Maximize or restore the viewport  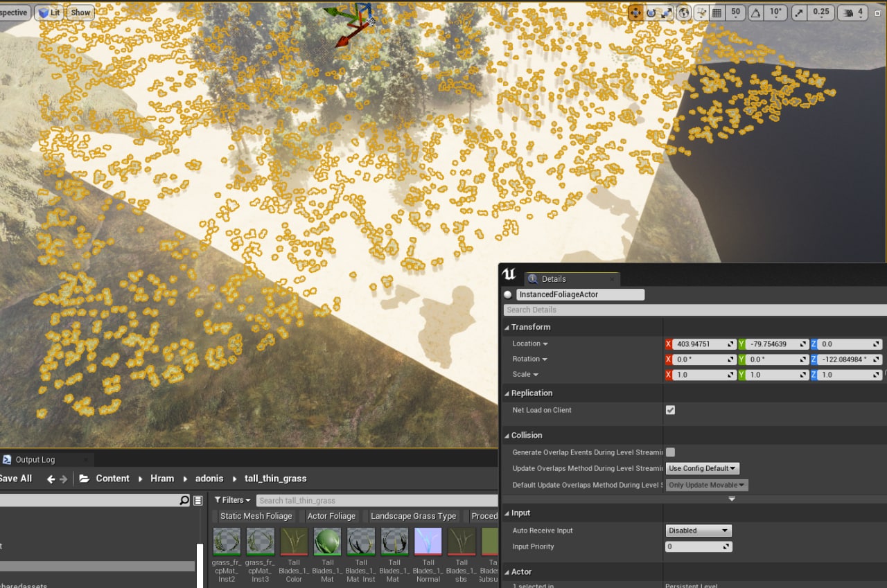878,12
